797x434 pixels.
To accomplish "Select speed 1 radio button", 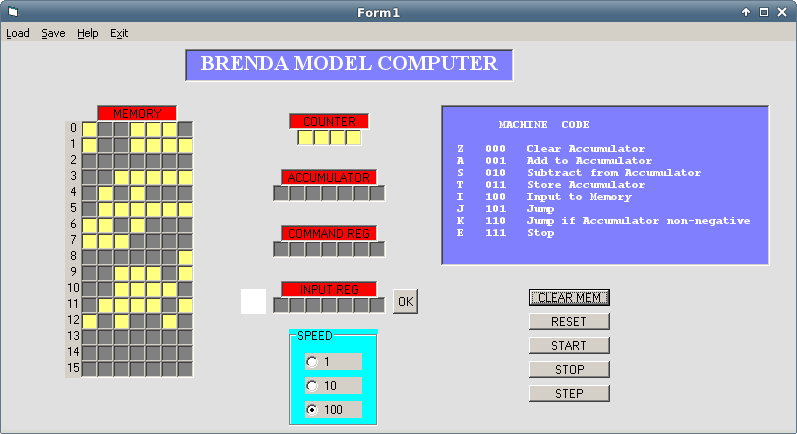I will pyautogui.click(x=312, y=361).
